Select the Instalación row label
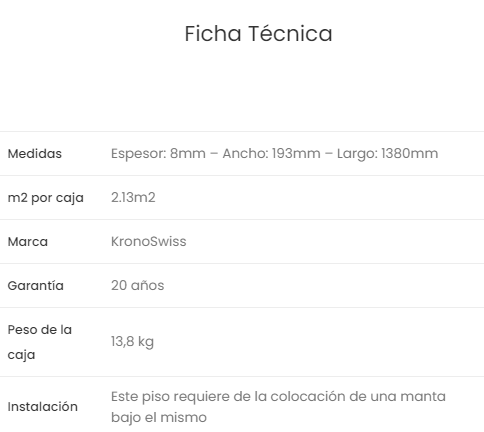 point(43,407)
